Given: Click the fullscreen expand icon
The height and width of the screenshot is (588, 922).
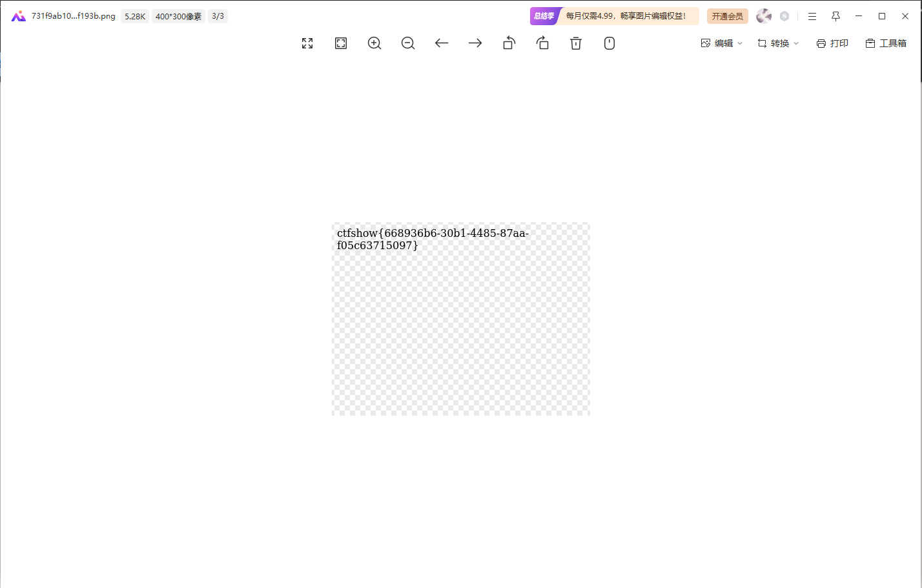Looking at the screenshot, I should click(307, 43).
